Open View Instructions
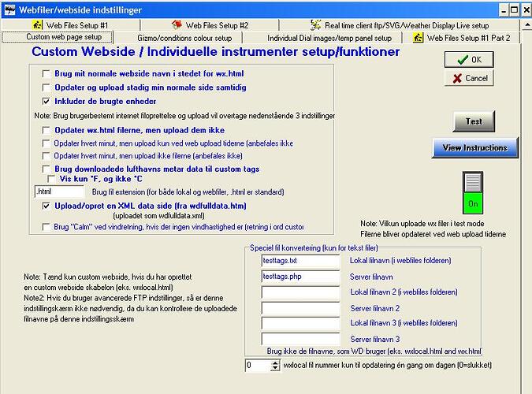Image resolution: width=532 pixels, height=394 pixels. coord(475,147)
